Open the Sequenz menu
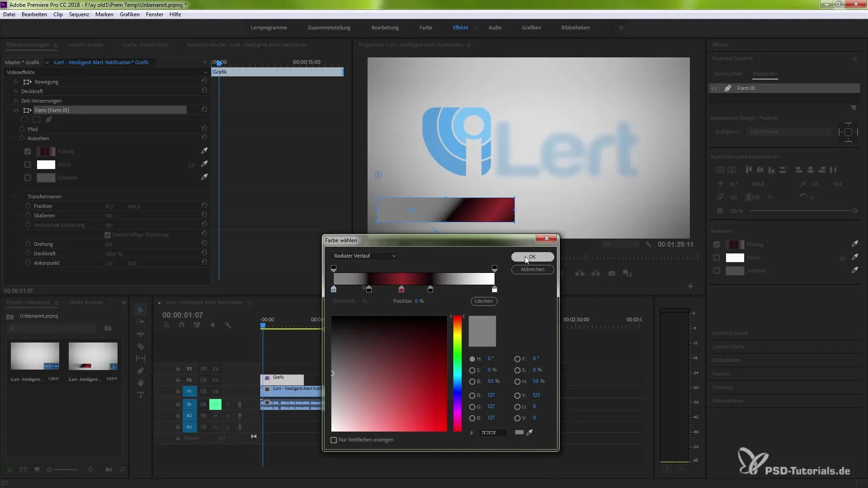The height and width of the screenshot is (488, 868). [x=79, y=14]
